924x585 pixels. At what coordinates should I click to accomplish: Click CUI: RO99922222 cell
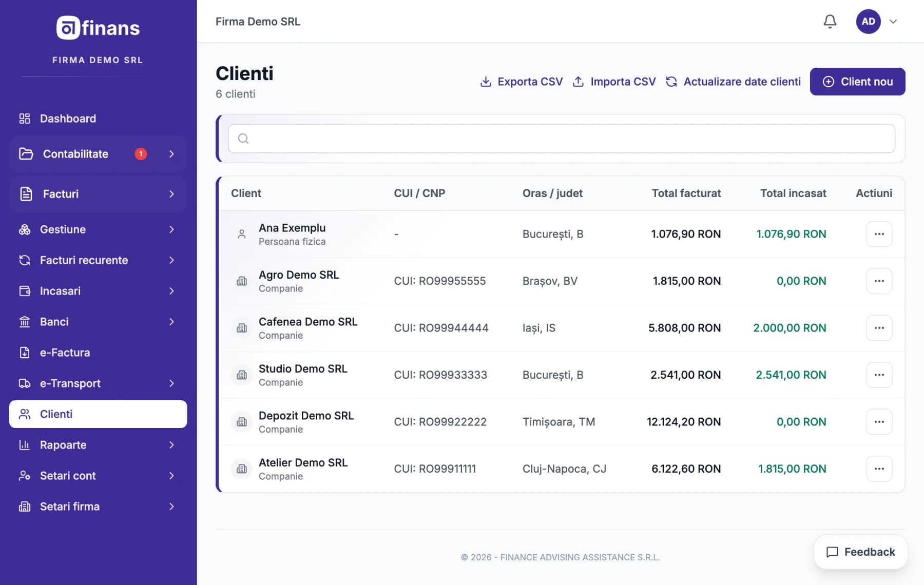(x=440, y=422)
